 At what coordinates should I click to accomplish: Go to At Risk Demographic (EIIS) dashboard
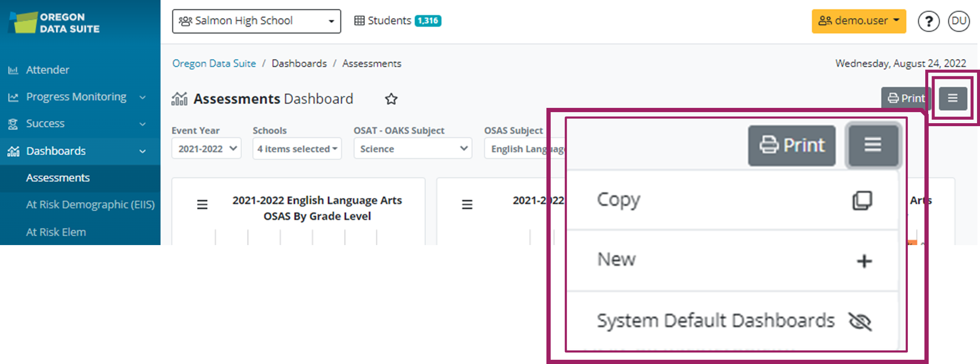pos(90,205)
